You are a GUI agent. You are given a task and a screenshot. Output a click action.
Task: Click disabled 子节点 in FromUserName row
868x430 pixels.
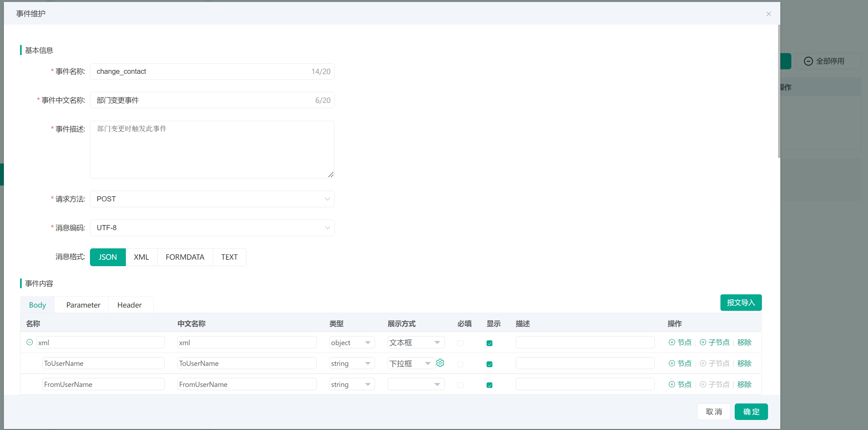click(x=714, y=384)
